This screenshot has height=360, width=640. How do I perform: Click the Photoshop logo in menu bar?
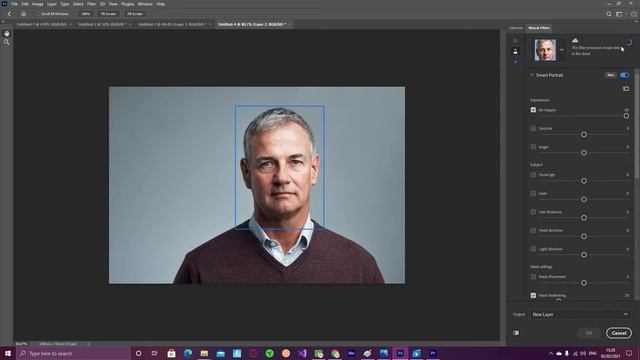4,4
